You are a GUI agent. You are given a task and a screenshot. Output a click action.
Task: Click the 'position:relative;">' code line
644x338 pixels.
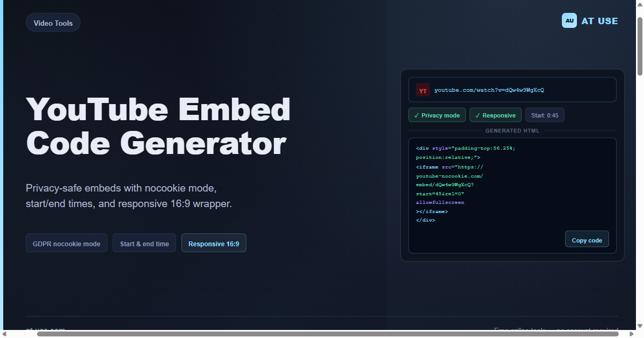(x=448, y=157)
